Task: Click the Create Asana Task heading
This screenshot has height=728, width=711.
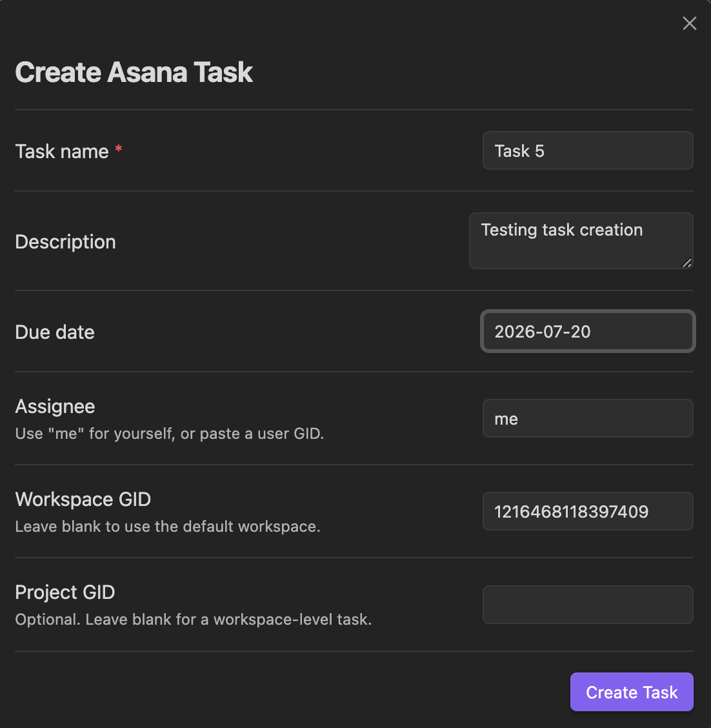Action: coord(134,72)
